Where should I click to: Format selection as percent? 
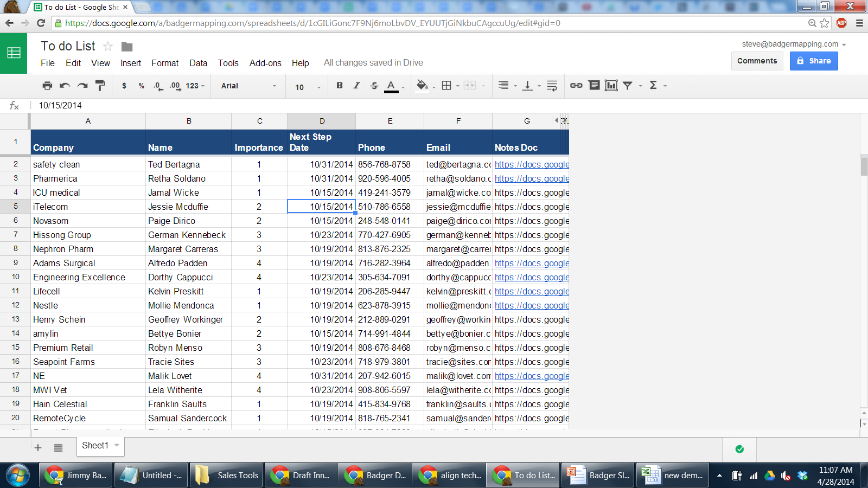142,86
